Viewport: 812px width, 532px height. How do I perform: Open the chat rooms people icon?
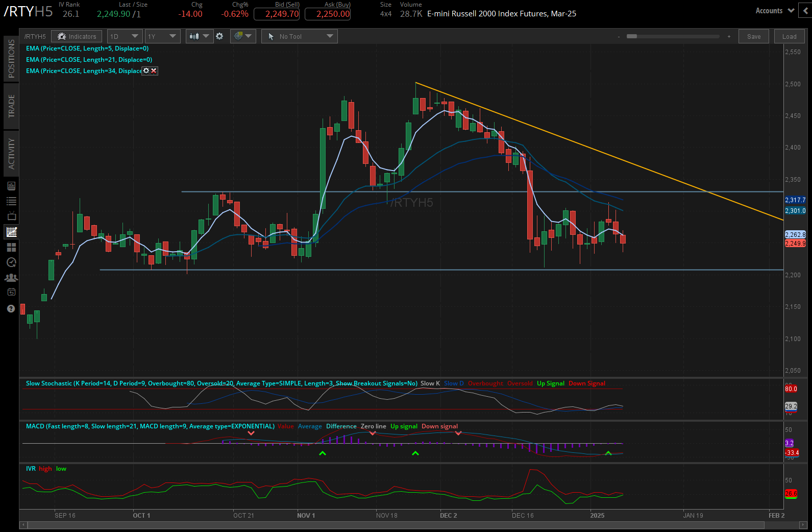[11, 278]
